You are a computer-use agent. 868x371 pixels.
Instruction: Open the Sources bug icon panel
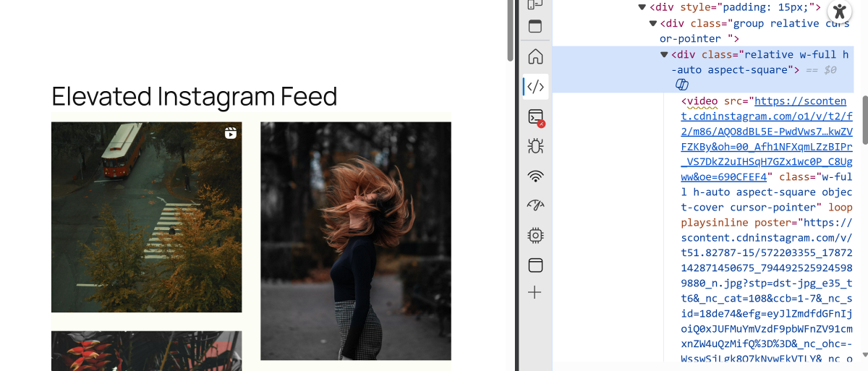[535, 146]
